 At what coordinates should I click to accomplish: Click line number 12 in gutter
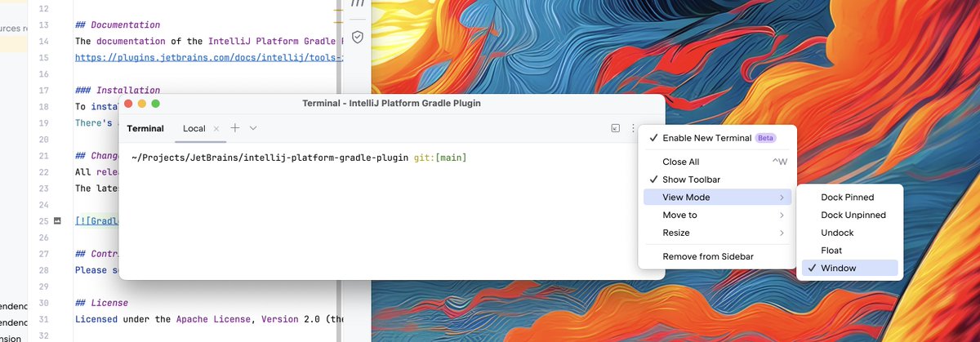click(44, 9)
